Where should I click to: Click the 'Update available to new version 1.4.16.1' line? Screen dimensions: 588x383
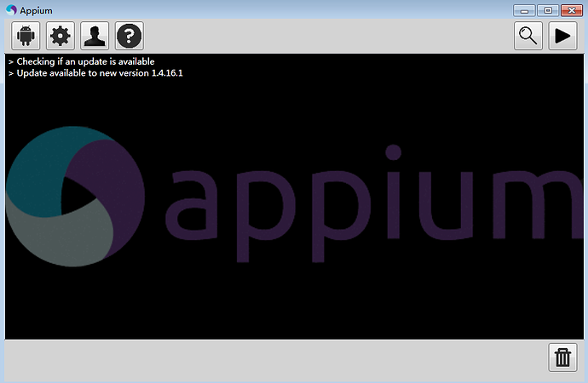point(100,73)
